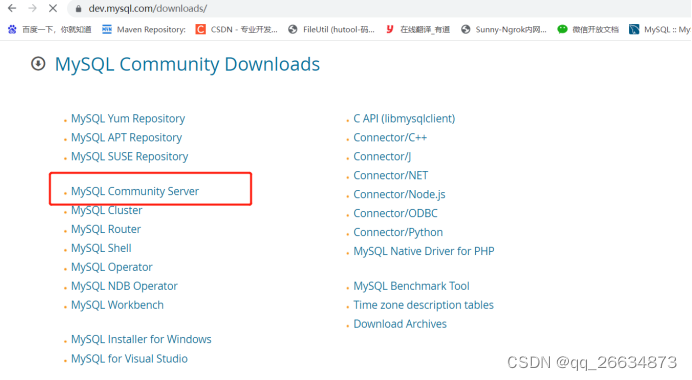692x380 pixels.
Task: Open MySQL Shell link
Action: [x=101, y=248]
